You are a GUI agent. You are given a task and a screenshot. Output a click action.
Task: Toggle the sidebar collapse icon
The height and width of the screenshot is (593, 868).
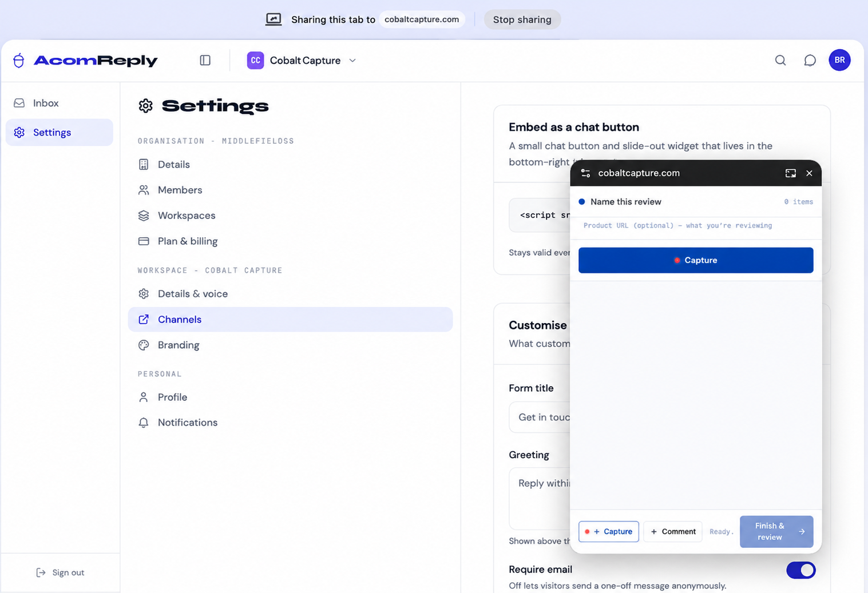pos(205,60)
